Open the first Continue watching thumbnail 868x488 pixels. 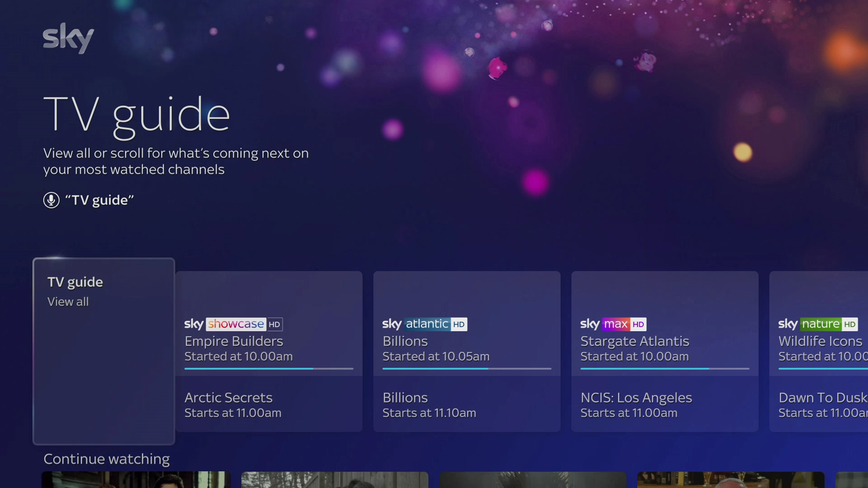click(135, 480)
